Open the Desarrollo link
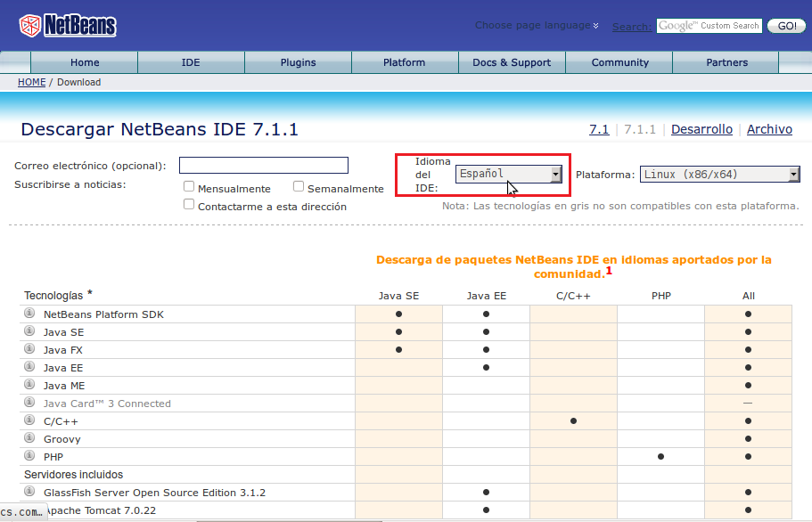 [x=701, y=129]
